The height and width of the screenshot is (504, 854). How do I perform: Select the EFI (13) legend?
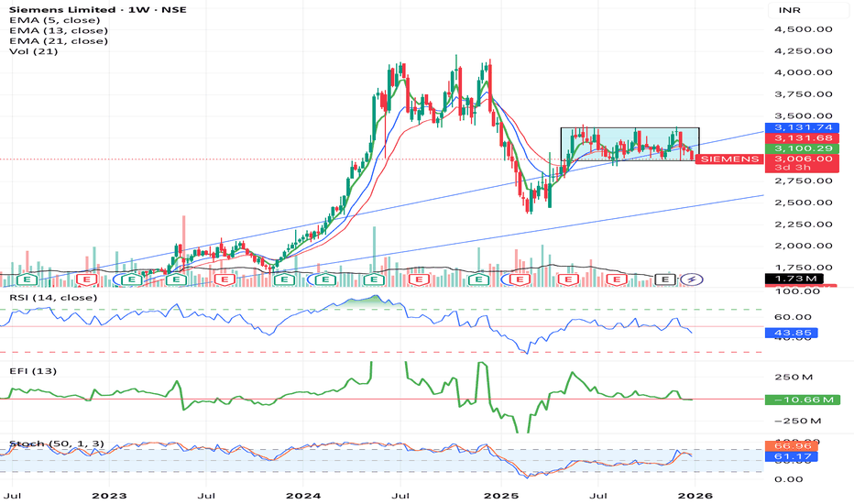tap(33, 371)
